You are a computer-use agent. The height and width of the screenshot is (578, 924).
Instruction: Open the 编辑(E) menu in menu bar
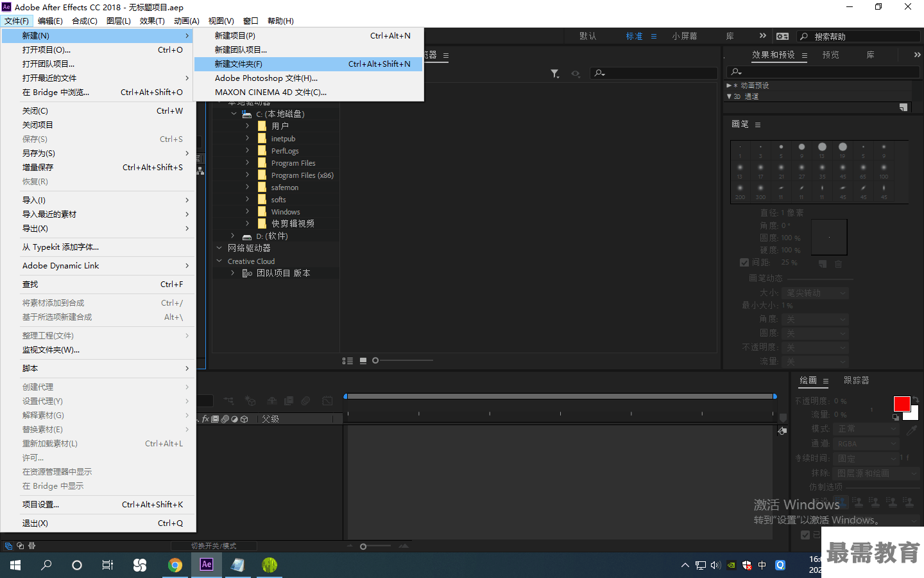pyautogui.click(x=50, y=21)
